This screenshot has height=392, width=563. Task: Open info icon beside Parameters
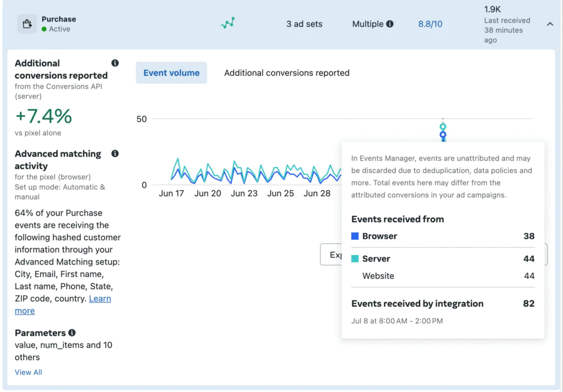72,333
